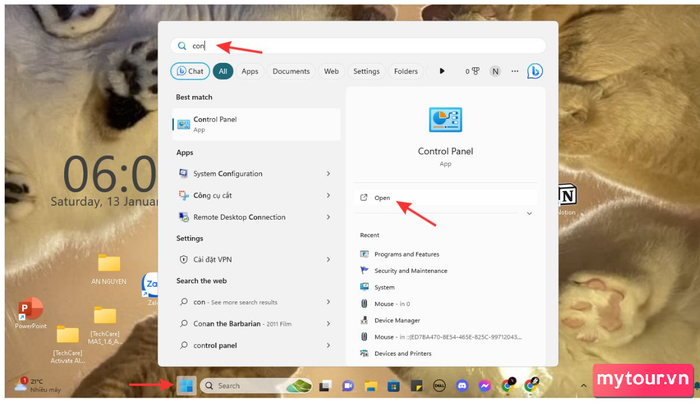Open recent 'Mouse - in 0' item
This screenshot has height=405, width=700.
point(385,304)
